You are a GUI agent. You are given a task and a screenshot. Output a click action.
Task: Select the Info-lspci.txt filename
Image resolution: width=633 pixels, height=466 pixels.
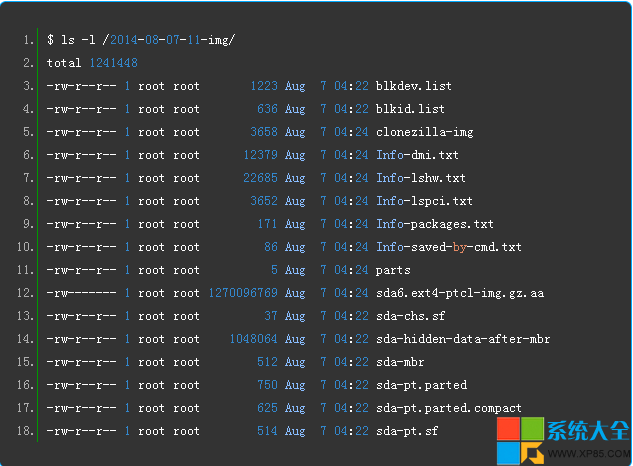click(424, 201)
